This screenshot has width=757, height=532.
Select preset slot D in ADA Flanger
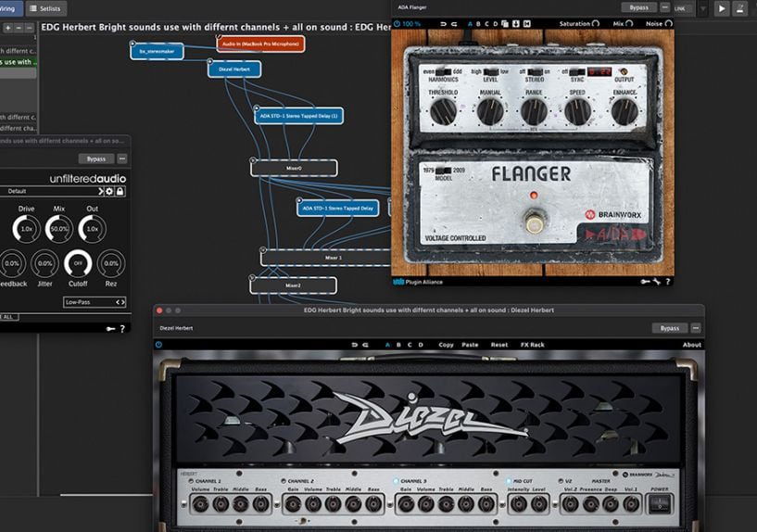[496, 24]
